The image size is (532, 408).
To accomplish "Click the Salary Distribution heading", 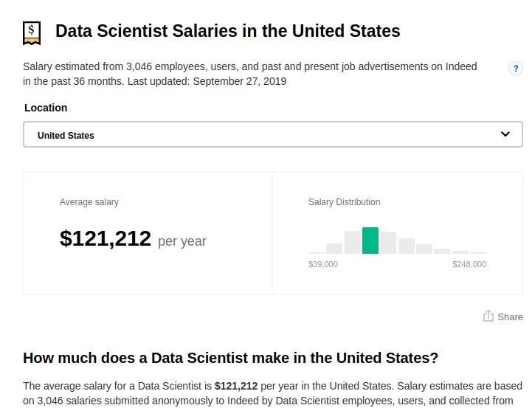I will pos(344,202).
